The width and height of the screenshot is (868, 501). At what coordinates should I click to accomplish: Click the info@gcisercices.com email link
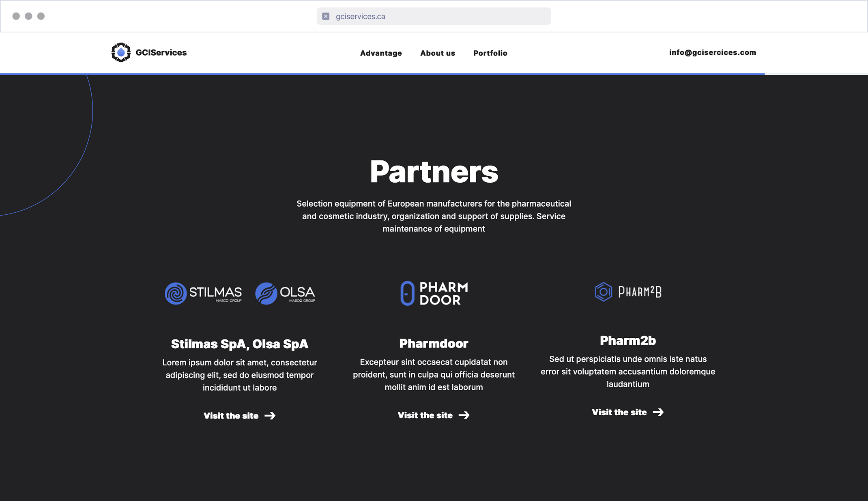713,52
